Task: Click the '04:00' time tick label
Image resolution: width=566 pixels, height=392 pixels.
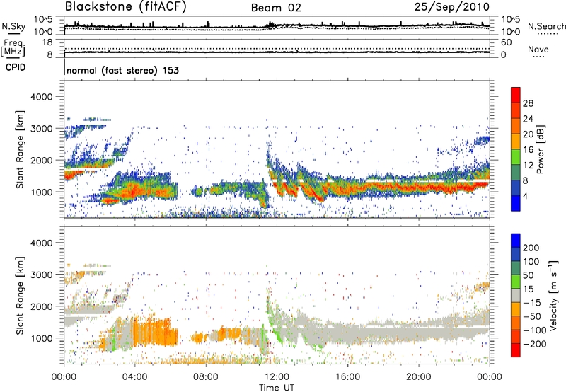Action: pos(134,377)
